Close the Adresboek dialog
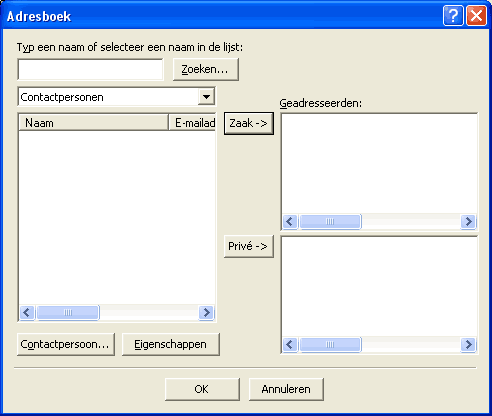492x416 pixels. click(x=476, y=15)
